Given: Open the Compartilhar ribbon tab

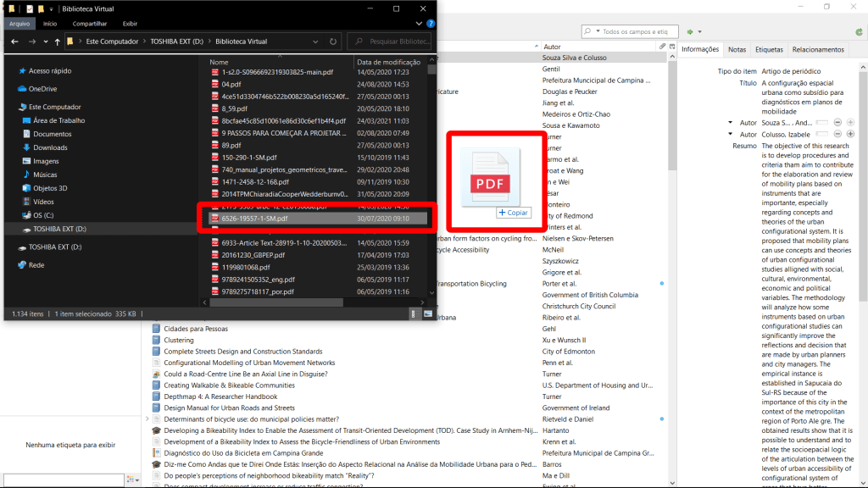Looking at the screenshot, I should 89,24.
